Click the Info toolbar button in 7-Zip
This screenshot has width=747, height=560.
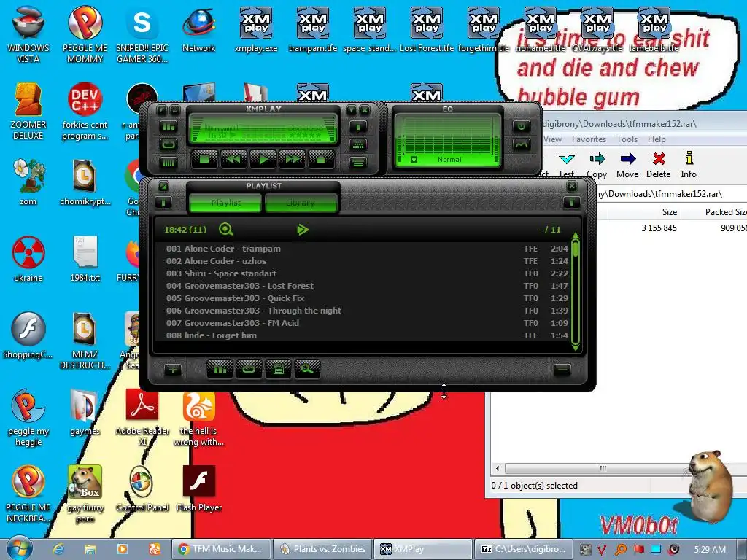pos(689,165)
